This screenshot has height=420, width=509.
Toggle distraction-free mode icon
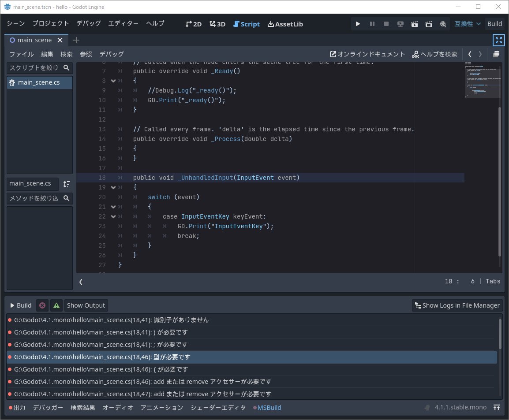coord(498,40)
